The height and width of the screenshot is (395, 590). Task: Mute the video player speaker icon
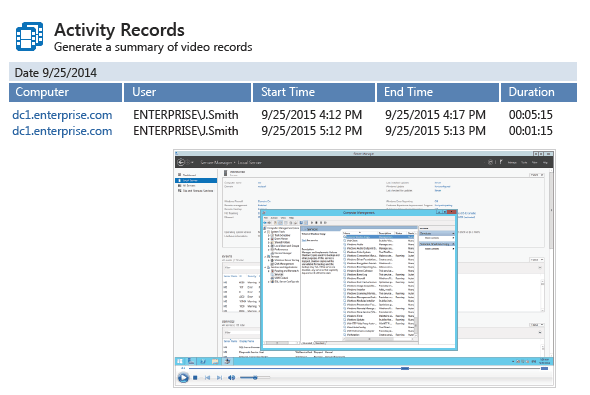231,378
